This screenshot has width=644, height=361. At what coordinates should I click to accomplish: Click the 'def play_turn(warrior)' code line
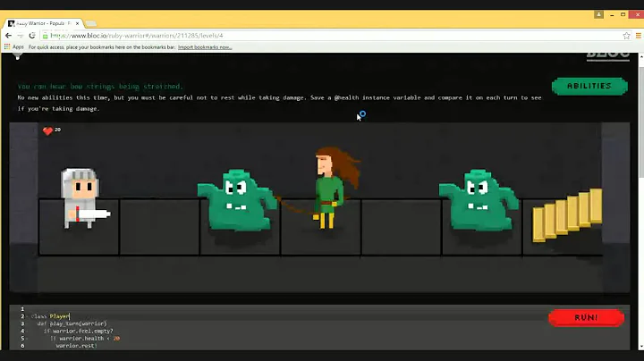point(72,323)
